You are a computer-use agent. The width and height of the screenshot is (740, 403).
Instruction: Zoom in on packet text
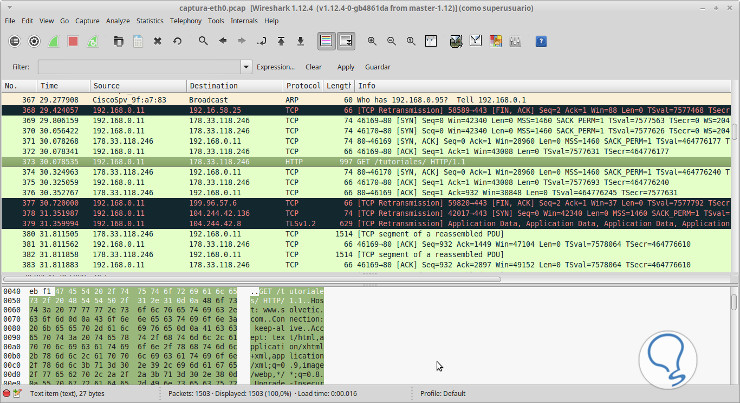[372, 42]
